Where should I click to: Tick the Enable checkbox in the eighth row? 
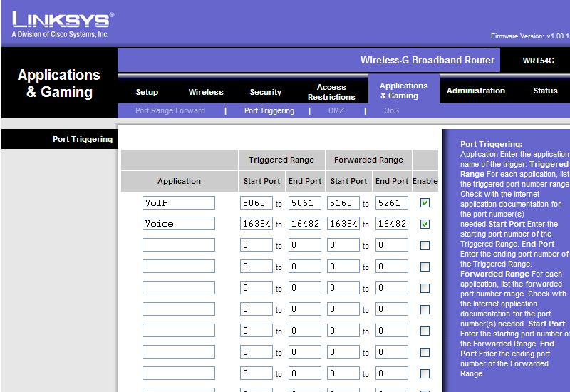pos(425,352)
